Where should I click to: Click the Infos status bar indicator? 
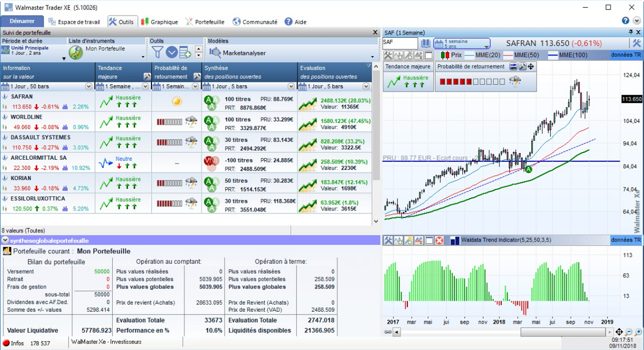click(13, 343)
